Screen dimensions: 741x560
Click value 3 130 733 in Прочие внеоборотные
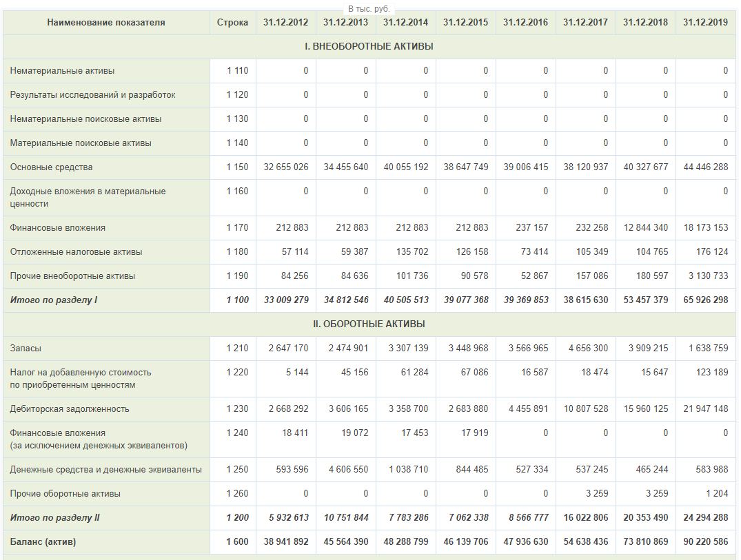[x=709, y=276]
